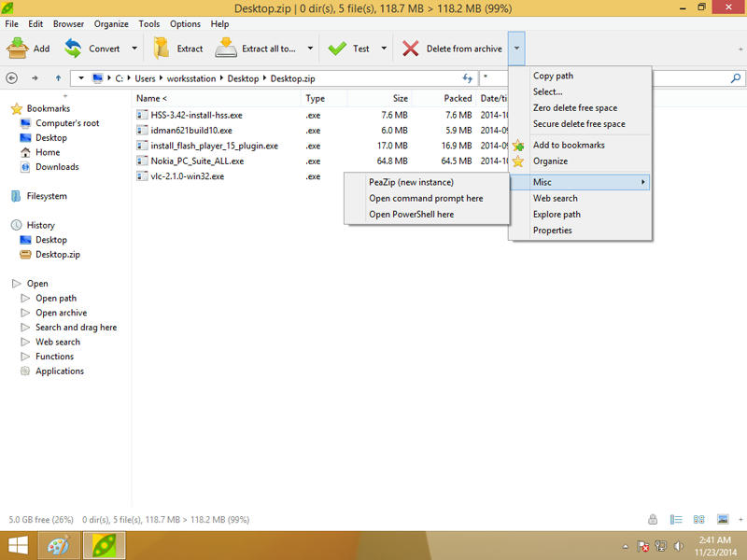Select Open PowerShell here
Image resolution: width=747 pixels, height=560 pixels.
427,215
